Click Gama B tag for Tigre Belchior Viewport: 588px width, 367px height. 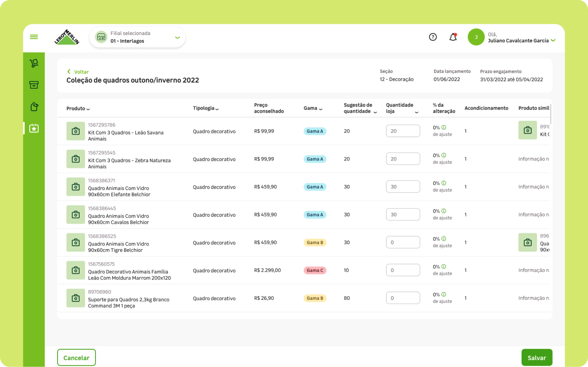(x=315, y=243)
